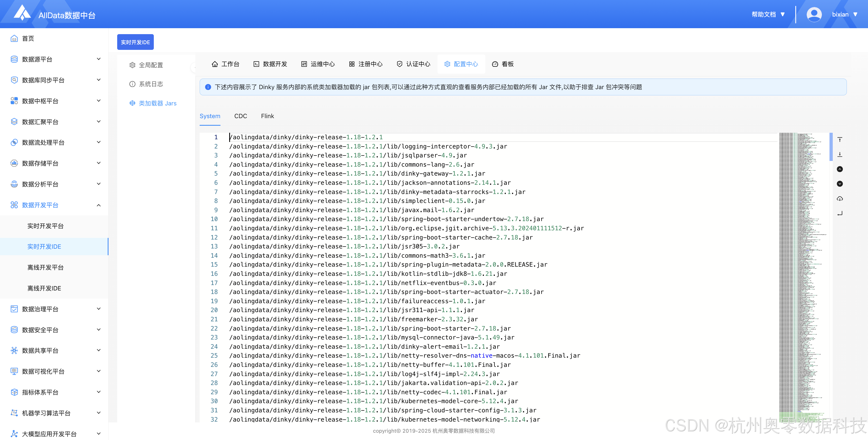Switch to the Flink tab
This screenshot has width=868, height=440.
(x=267, y=116)
